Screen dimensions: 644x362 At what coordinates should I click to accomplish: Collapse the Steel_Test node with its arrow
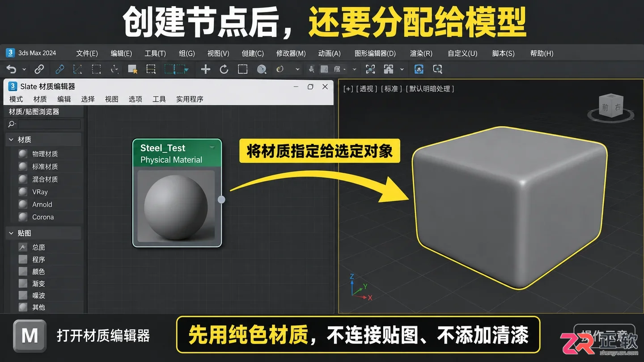(x=212, y=147)
